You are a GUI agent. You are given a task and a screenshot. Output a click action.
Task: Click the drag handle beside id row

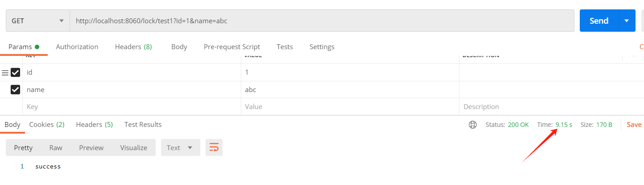5,72
